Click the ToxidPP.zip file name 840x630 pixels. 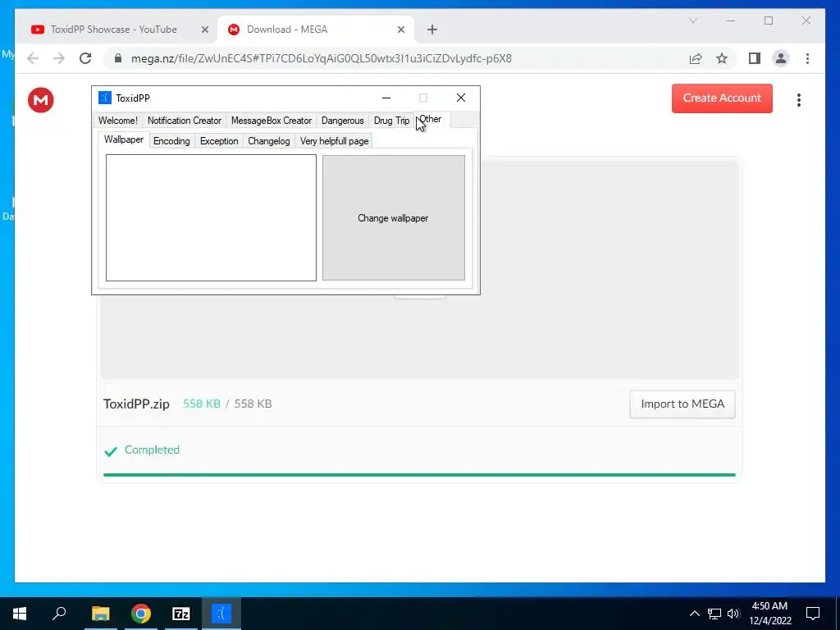pyautogui.click(x=136, y=404)
